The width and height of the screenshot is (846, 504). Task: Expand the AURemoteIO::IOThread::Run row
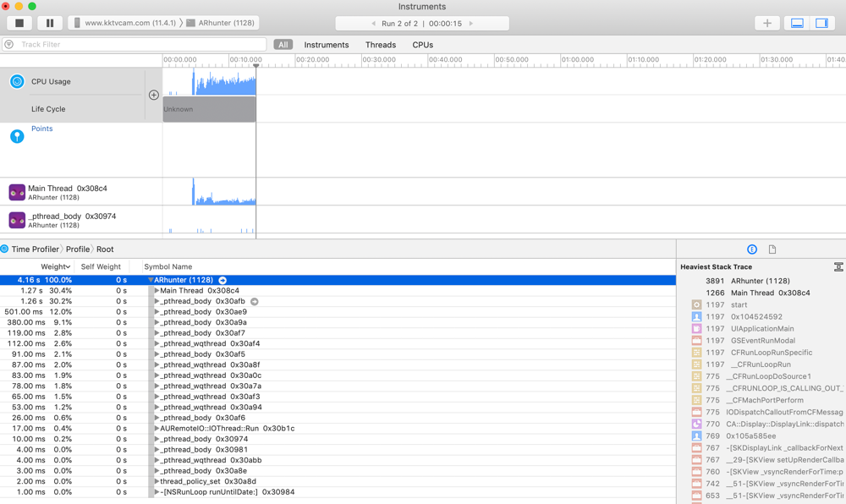point(157,429)
